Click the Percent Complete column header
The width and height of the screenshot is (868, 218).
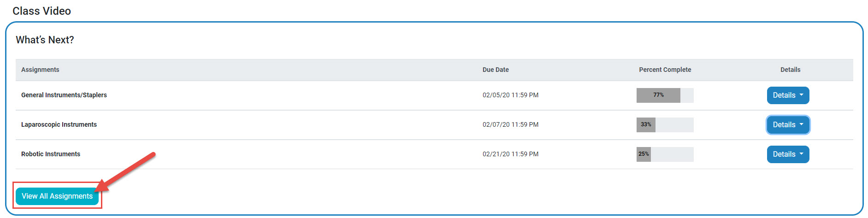pyautogui.click(x=665, y=70)
